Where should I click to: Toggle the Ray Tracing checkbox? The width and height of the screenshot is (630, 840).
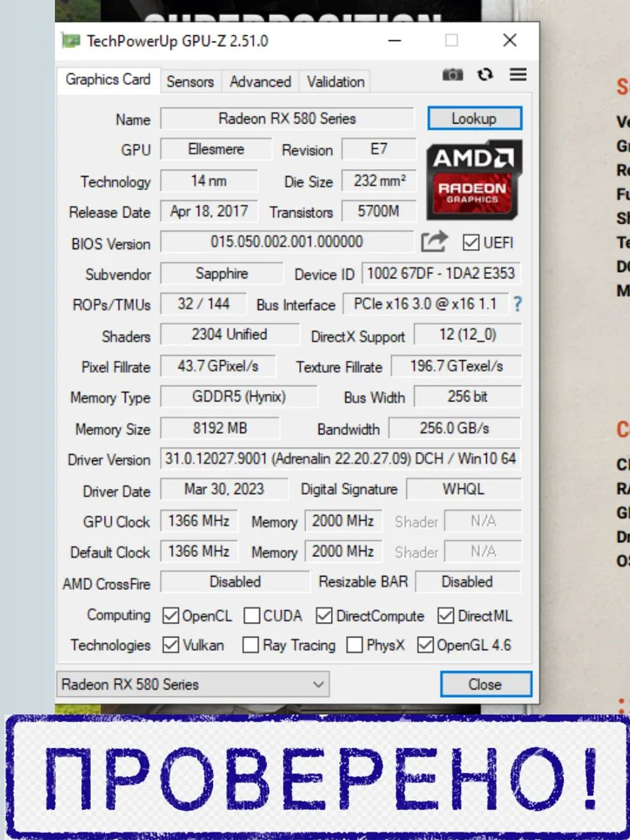click(x=251, y=645)
